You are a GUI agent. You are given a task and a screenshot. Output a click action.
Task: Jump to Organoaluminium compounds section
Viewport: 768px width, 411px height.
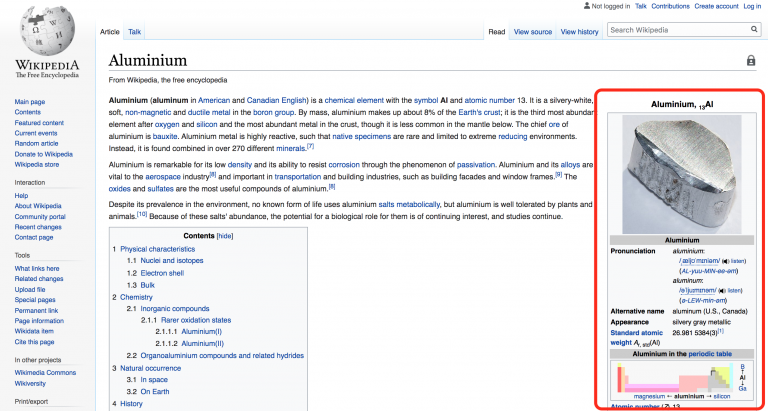222,356
